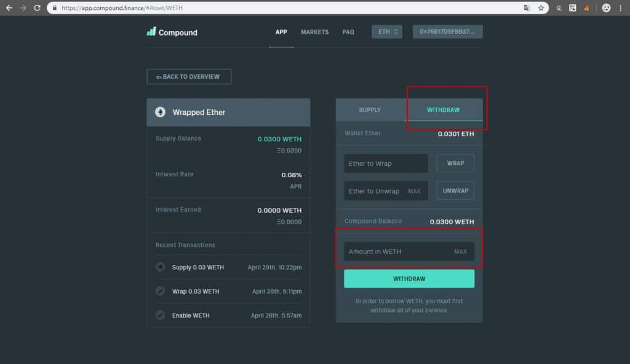Click the padlock icon in address bar
Image resolution: width=630 pixels, height=364 pixels.
(x=55, y=8)
